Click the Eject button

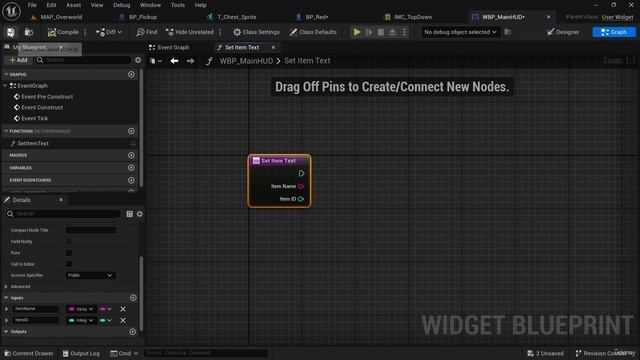(392, 32)
